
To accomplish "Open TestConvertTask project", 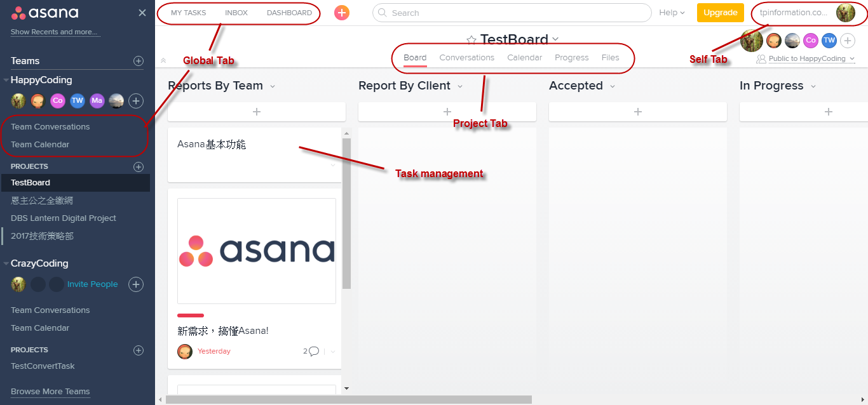I will click(43, 366).
